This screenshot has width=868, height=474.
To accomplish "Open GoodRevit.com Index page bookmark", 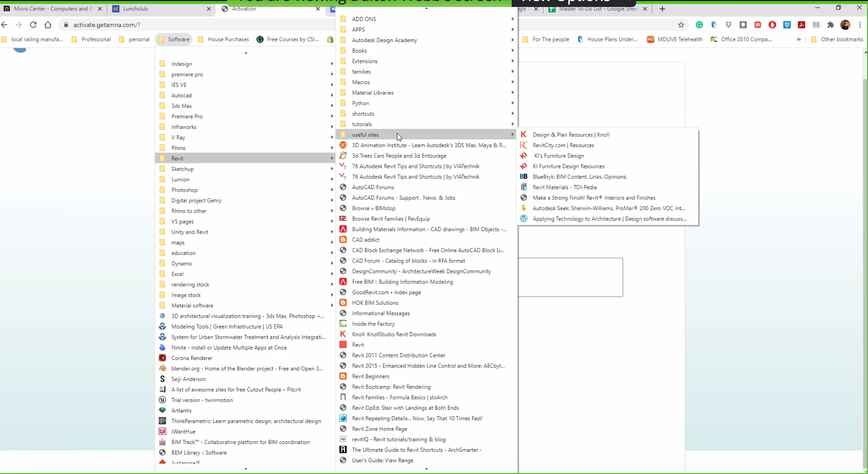I will pyautogui.click(x=427, y=292).
